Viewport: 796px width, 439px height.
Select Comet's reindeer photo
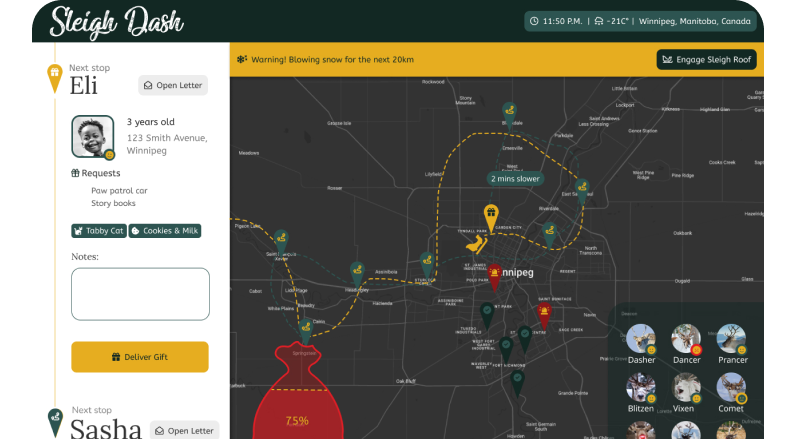click(730, 388)
